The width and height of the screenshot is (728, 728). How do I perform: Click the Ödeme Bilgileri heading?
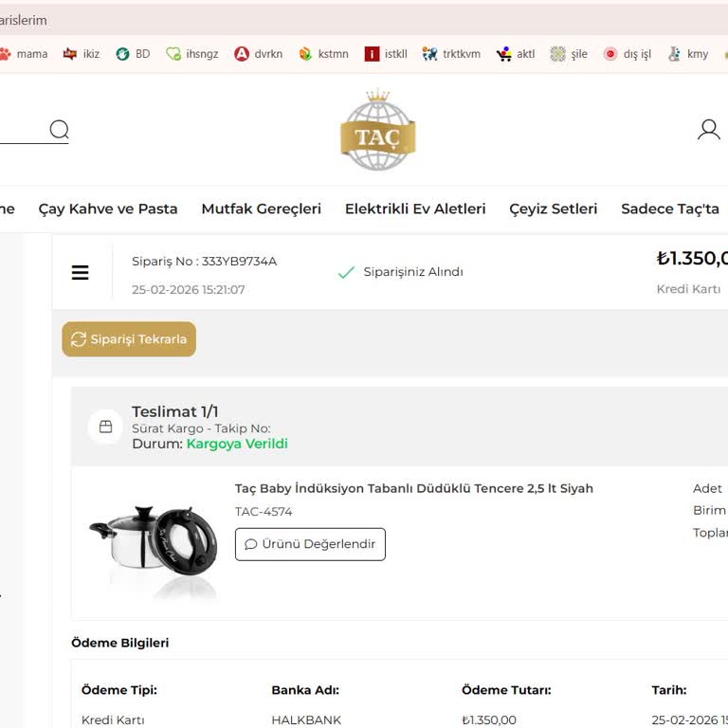tap(119, 643)
